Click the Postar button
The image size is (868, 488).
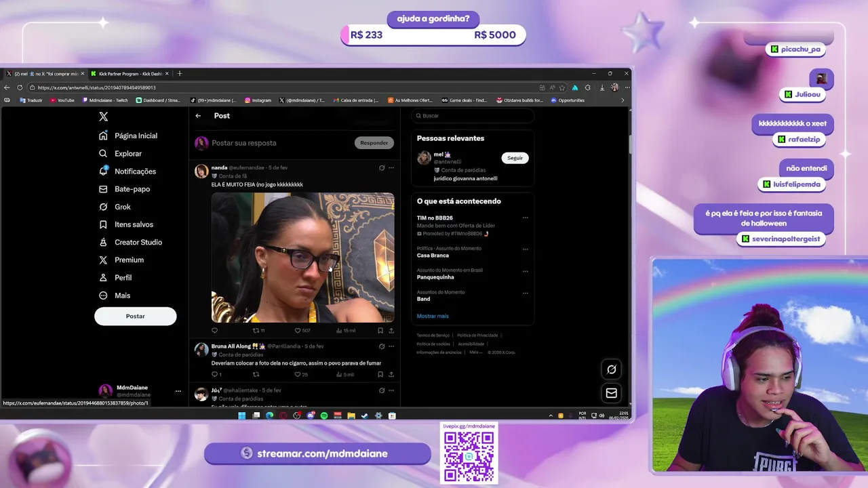pos(135,316)
